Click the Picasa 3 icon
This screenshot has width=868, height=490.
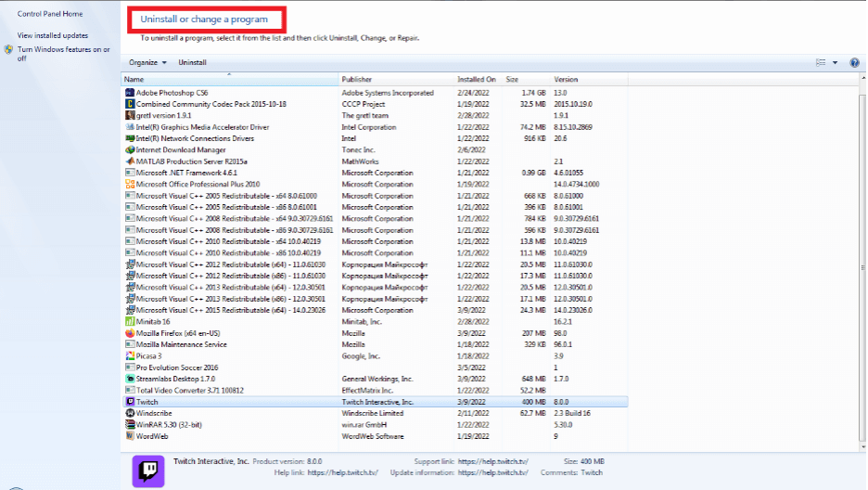pyautogui.click(x=130, y=355)
